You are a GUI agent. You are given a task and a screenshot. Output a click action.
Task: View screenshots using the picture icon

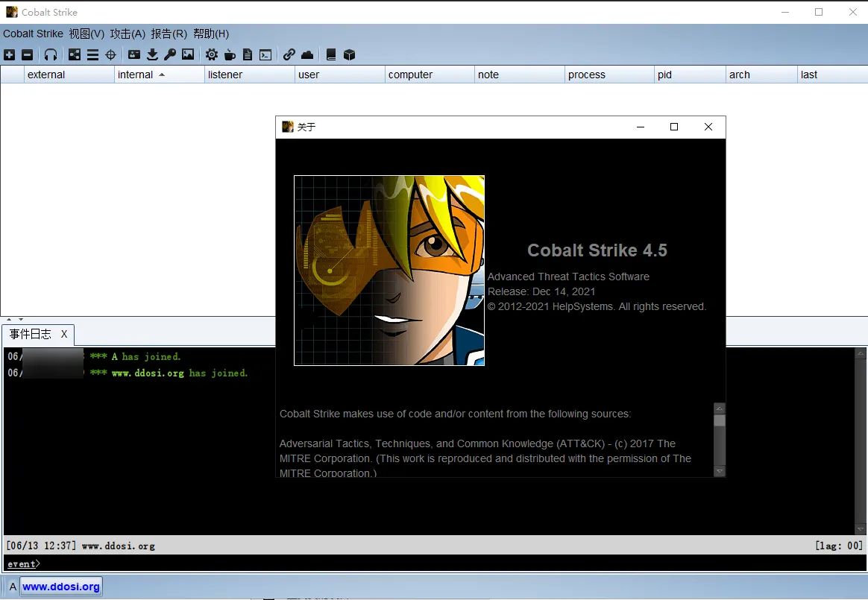coord(188,55)
